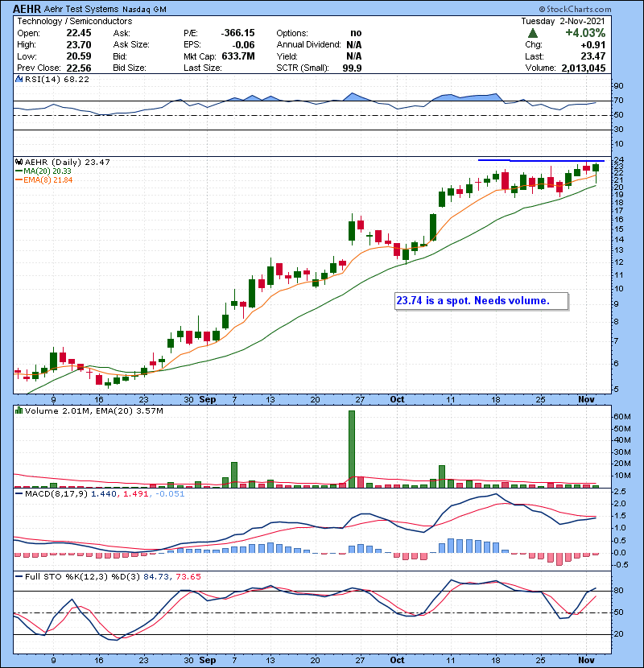Click the Last price 23.47
This screenshot has width=644, height=668.
pos(592,56)
